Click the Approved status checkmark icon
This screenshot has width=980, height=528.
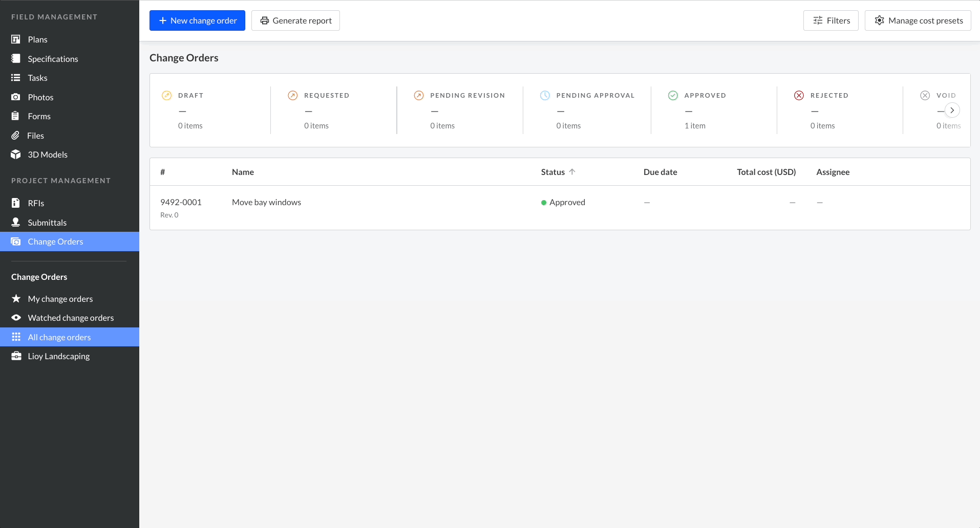point(673,96)
